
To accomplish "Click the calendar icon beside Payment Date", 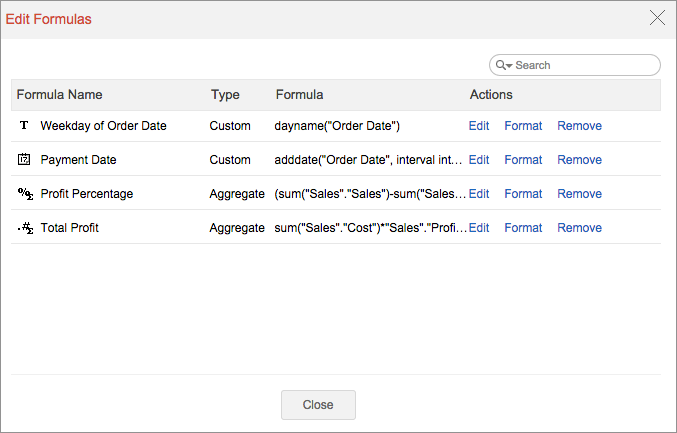I will click(x=25, y=160).
